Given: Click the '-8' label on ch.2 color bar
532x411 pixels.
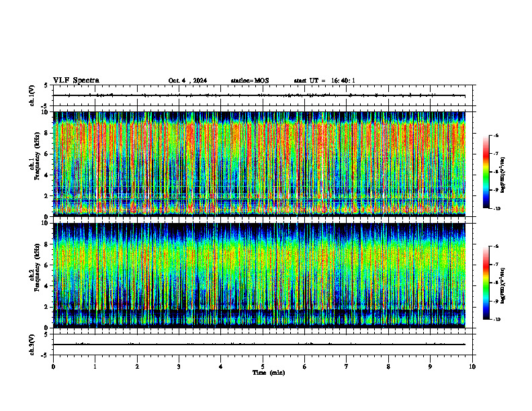Looking at the screenshot, I should point(496,283).
